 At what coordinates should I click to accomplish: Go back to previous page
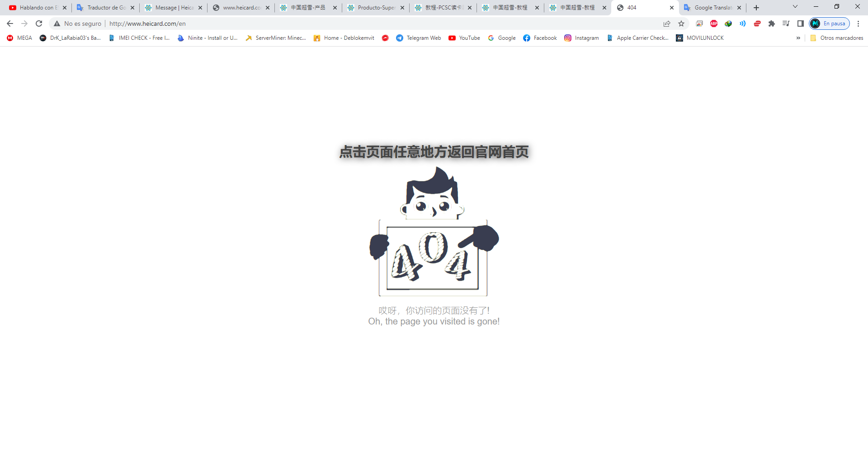tap(10, 23)
